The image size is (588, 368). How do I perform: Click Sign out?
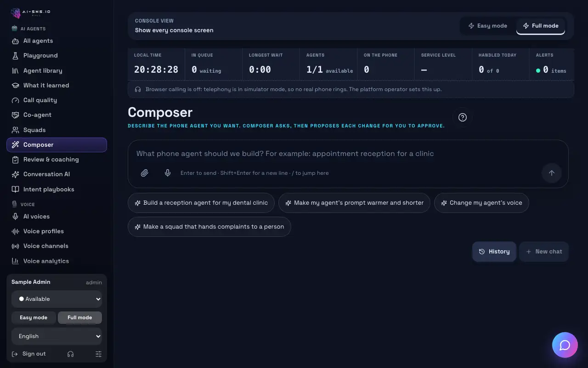pyautogui.click(x=28, y=354)
